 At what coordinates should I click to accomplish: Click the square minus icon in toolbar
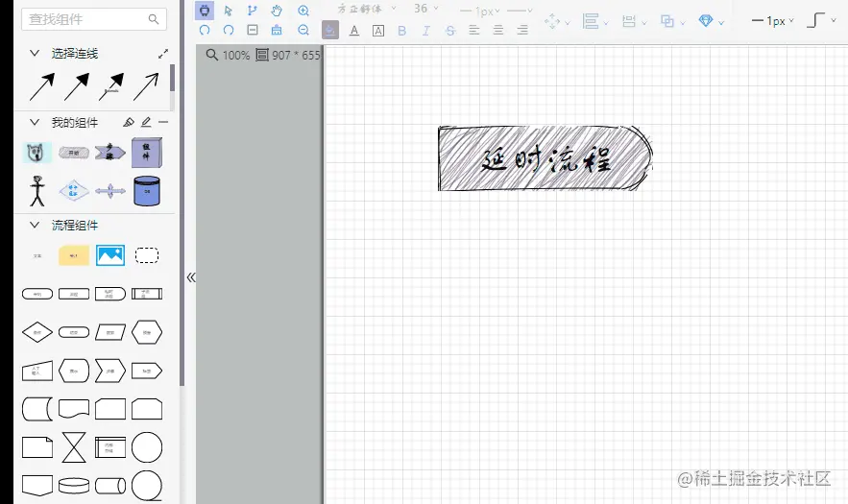[x=252, y=31]
